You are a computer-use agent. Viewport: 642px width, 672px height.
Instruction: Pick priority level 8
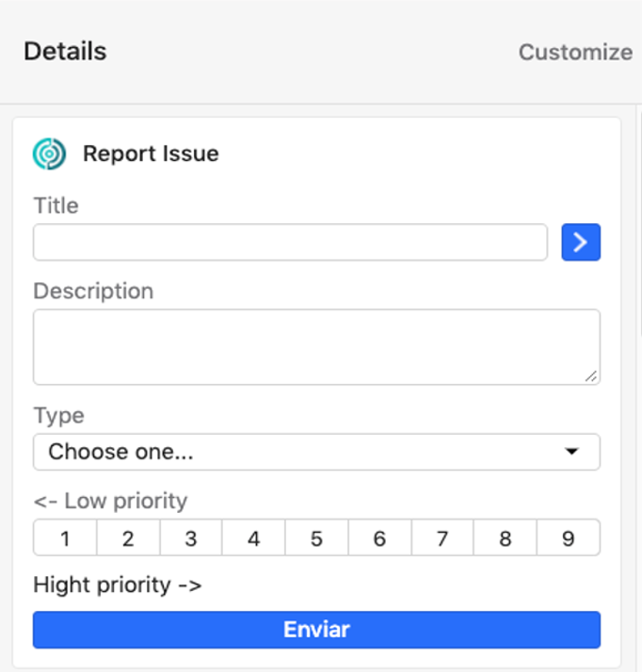click(506, 538)
